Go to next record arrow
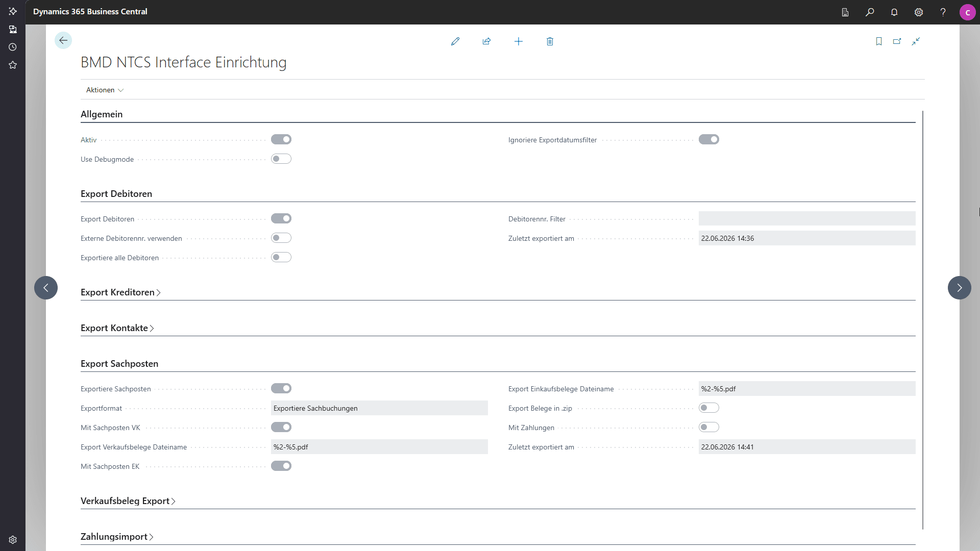 (x=960, y=288)
